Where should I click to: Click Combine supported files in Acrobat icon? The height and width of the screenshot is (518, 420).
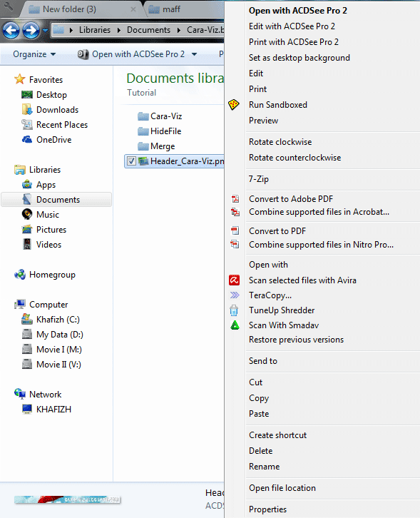click(235, 212)
